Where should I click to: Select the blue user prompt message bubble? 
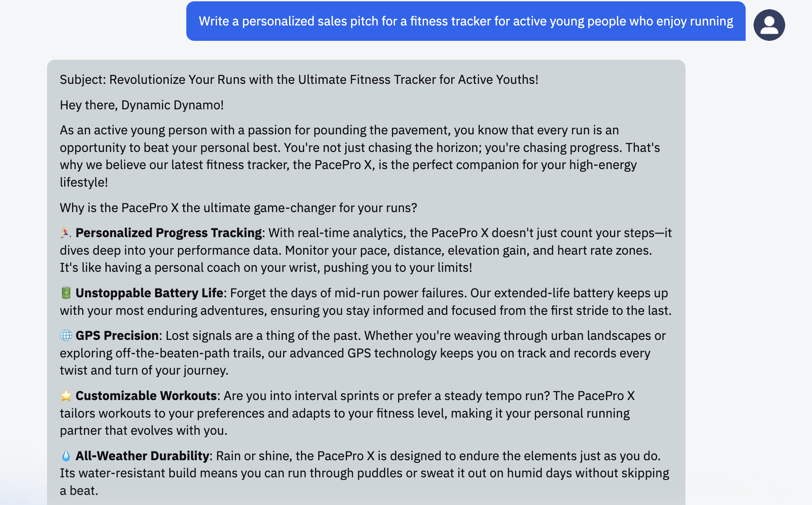[x=465, y=21]
